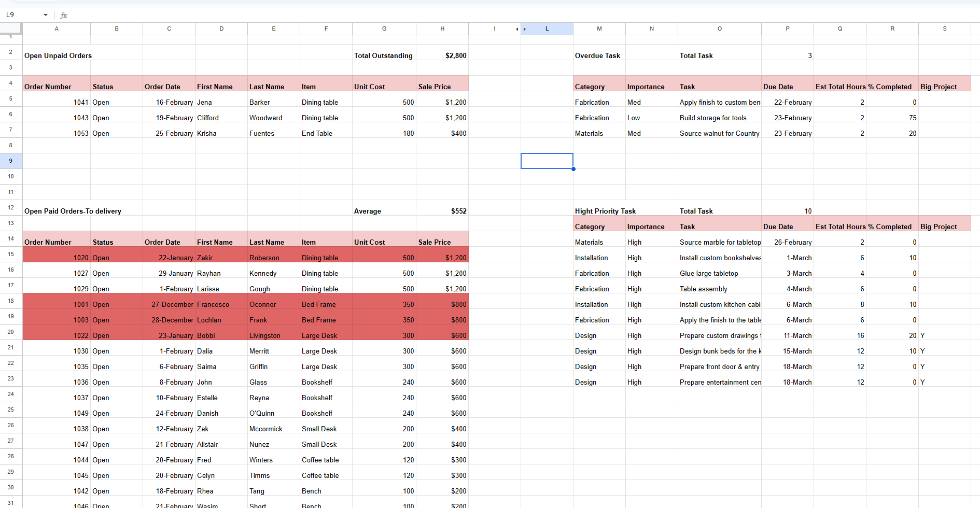
Task: Click 'Big Project' header in row 4
Action: click(x=945, y=83)
